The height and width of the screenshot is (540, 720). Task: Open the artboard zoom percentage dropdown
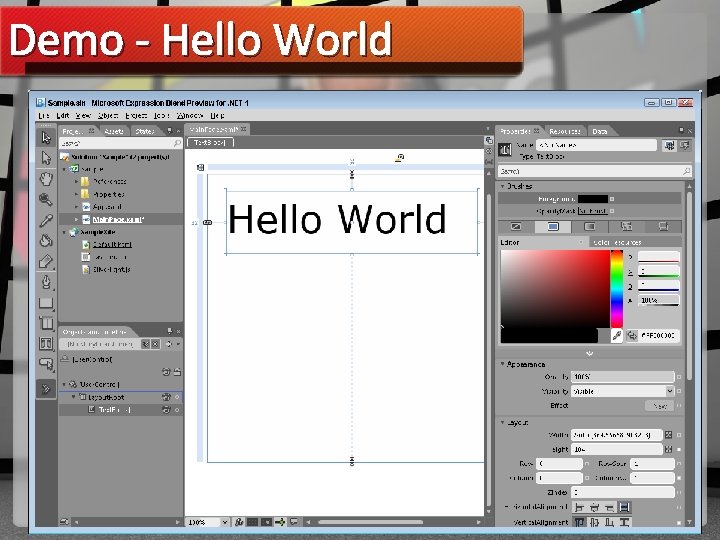point(225,522)
